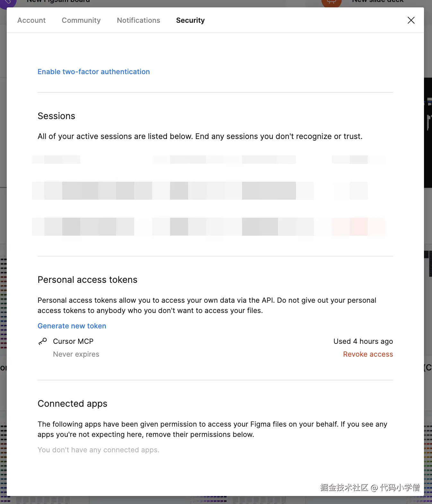
Task: Close the settings dialog with the X
Action: pos(411,20)
